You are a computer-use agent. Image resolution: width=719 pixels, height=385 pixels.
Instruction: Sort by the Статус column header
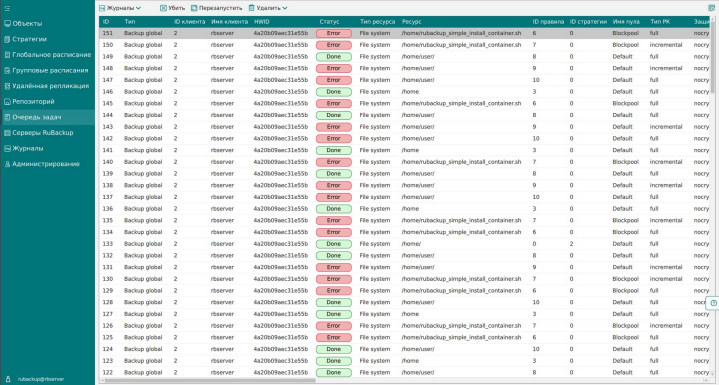329,22
